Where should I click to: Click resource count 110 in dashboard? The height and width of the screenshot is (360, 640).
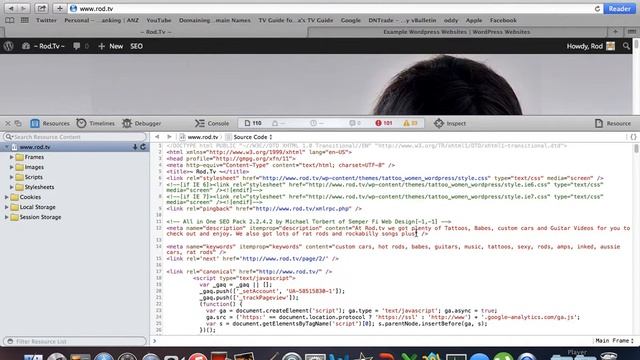(x=253, y=123)
